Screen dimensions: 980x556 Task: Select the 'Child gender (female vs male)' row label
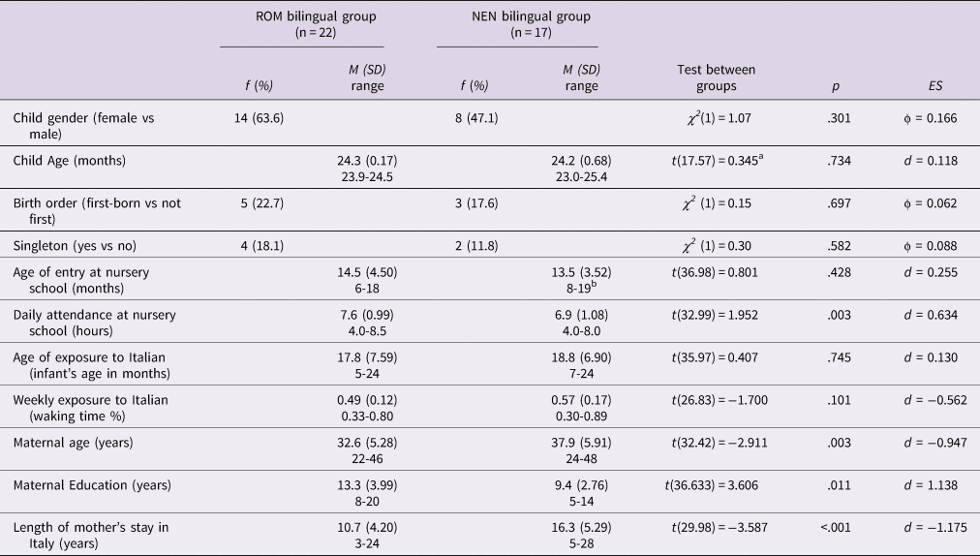pos(83,125)
